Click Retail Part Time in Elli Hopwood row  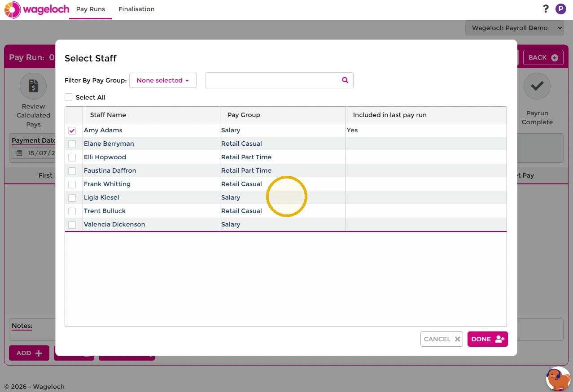246,157
